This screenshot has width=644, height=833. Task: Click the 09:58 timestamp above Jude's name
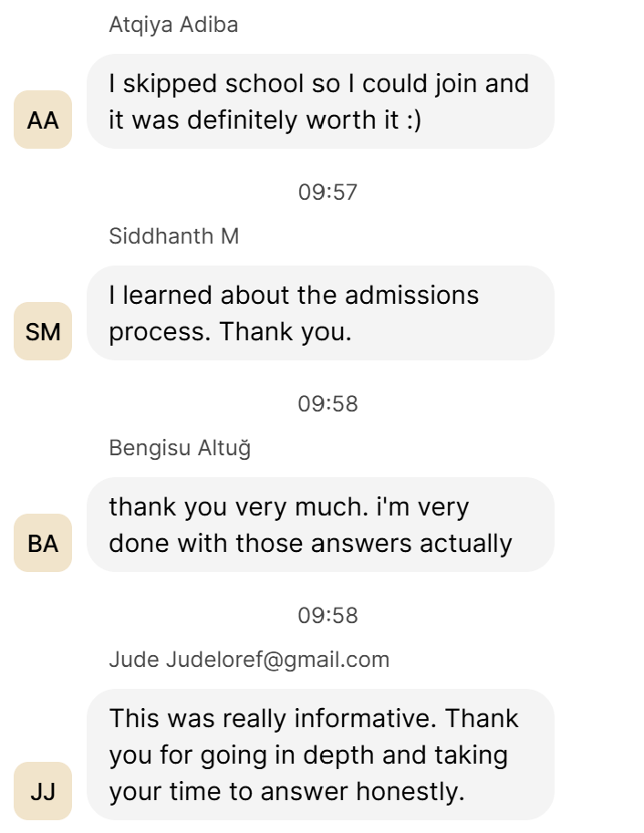tap(327, 616)
